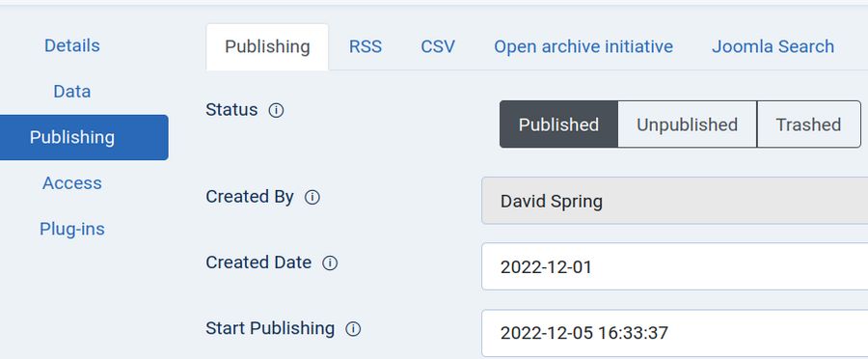Switch to the RSS tab
This screenshot has height=359, width=868.
(x=366, y=46)
